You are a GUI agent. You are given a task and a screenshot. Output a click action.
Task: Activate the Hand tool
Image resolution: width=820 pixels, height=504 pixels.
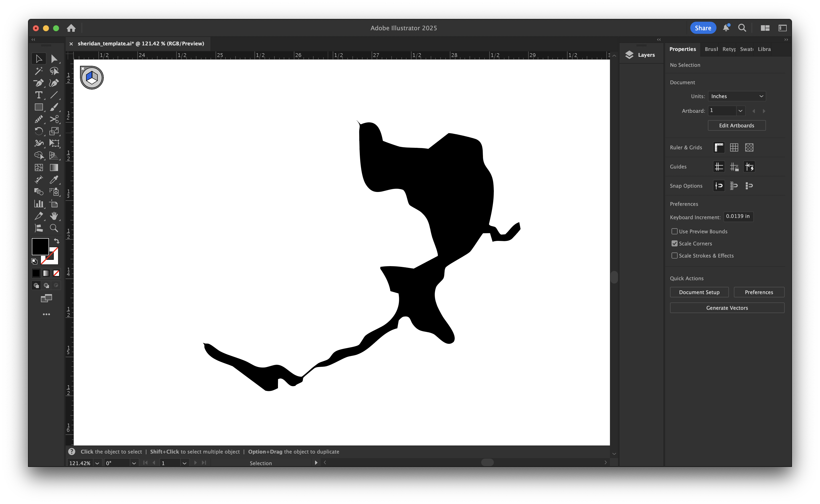[54, 216]
